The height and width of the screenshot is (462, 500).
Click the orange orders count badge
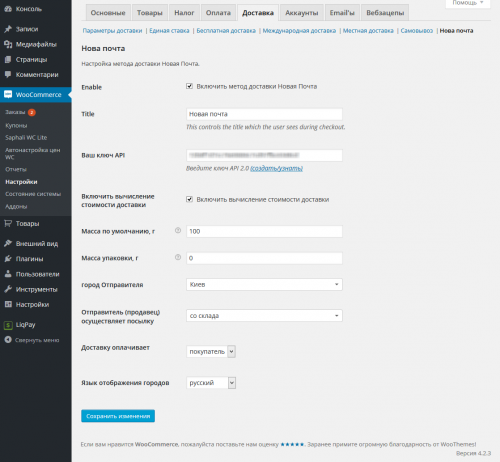coord(32,112)
